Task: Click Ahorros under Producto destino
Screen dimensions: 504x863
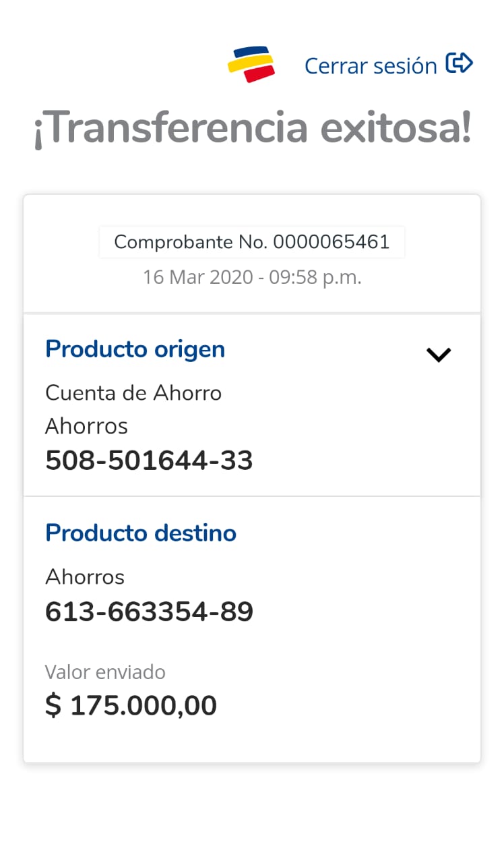Action: coord(85,577)
